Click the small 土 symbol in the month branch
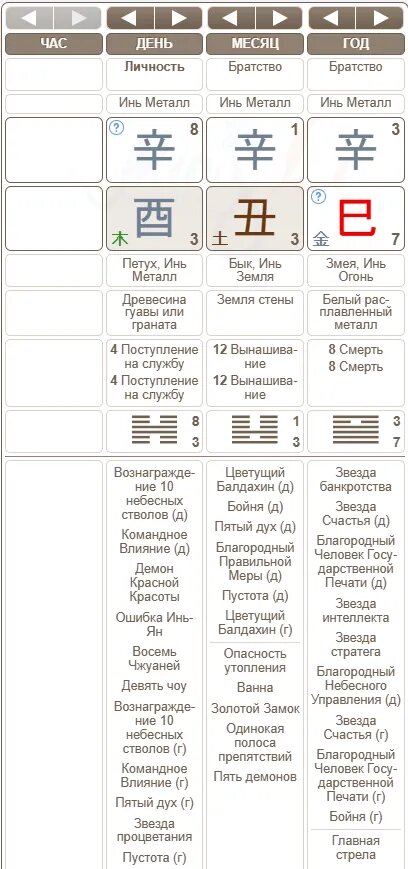Screen dimensions: 408x869 pos(220,239)
